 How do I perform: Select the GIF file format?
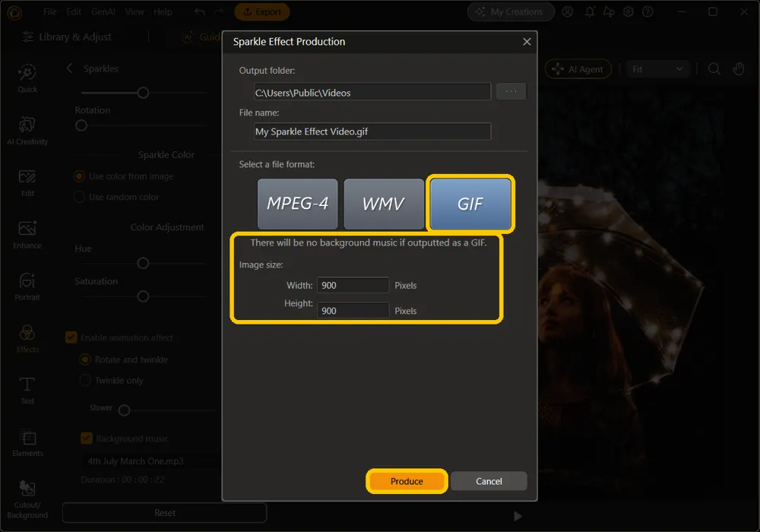click(470, 204)
